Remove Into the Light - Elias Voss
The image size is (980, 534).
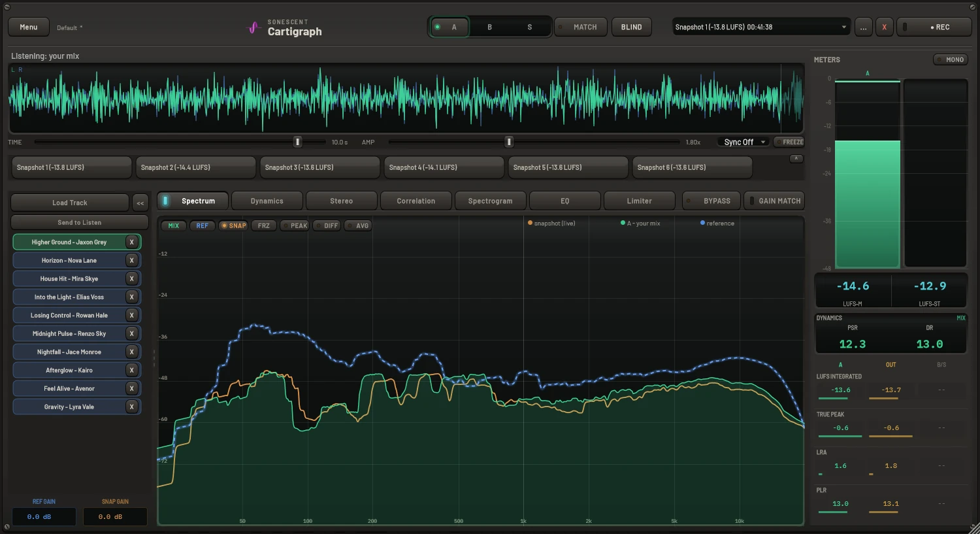tap(132, 297)
